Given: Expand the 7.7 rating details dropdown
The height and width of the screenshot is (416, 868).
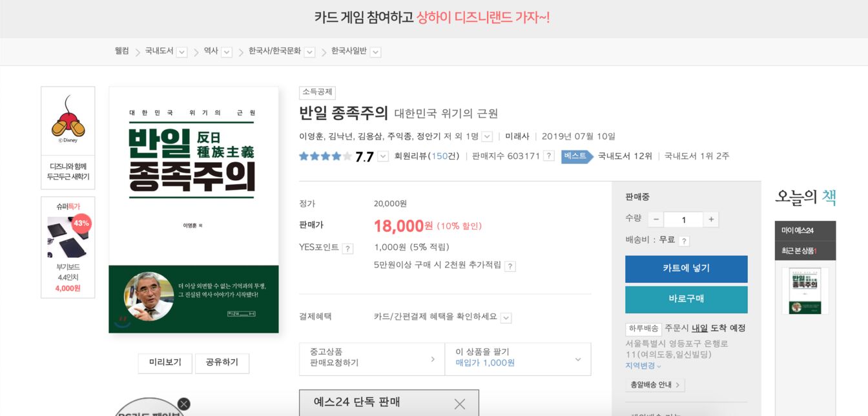Looking at the screenshot, I should pyautogui.click(x=383, y=156).
